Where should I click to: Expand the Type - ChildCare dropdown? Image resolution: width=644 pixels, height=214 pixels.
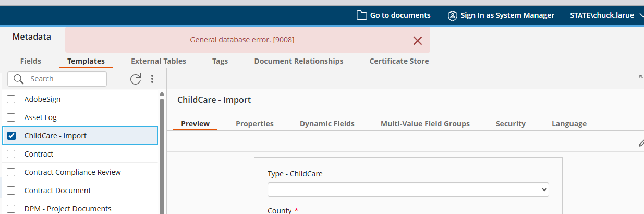click(x=408, y=189)
